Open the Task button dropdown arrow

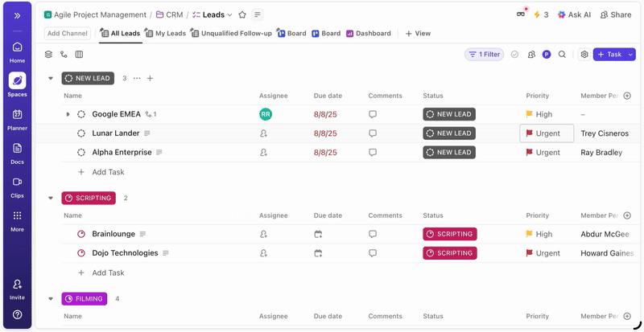coord(630,55)
